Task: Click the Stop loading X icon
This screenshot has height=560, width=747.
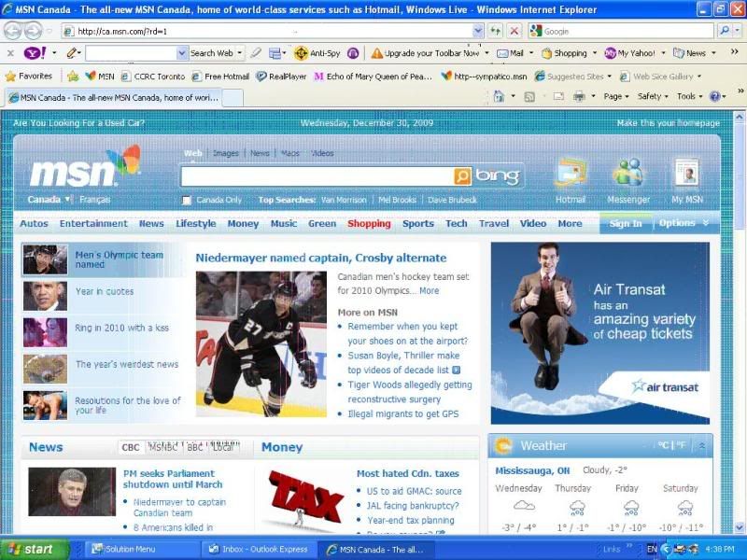Action: point(514,32)
